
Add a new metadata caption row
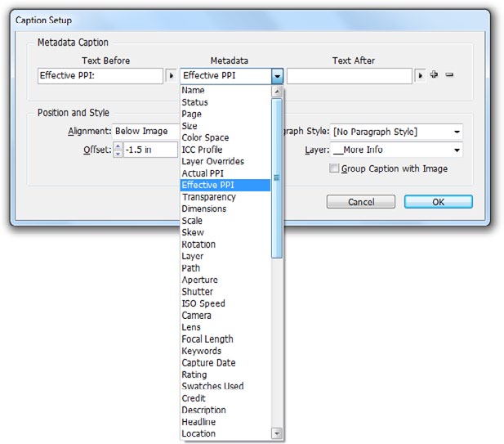coord(434,74)
